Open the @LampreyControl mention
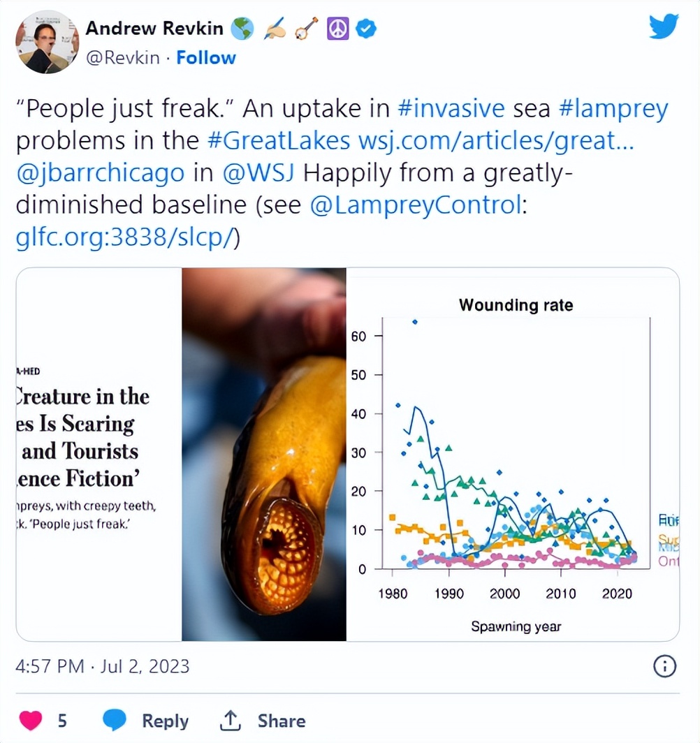The width and height of the screenshot is (700, 743). pos(414,205)
